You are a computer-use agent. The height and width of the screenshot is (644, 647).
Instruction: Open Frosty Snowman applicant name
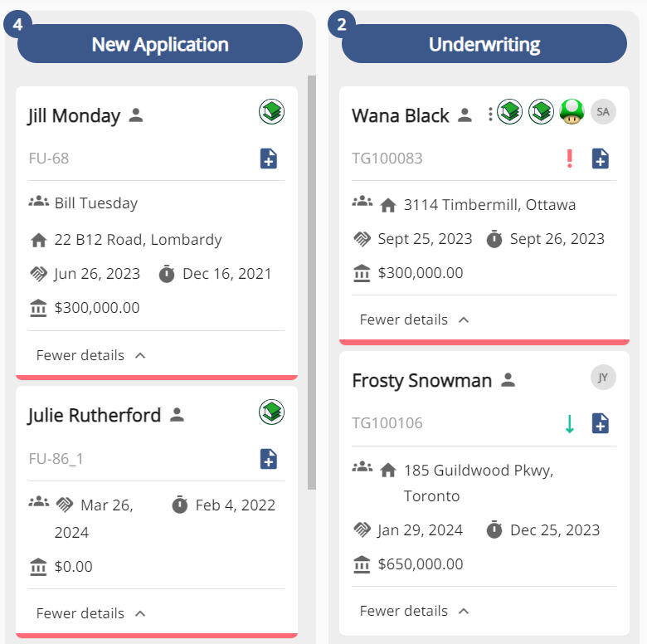[421, 380]
